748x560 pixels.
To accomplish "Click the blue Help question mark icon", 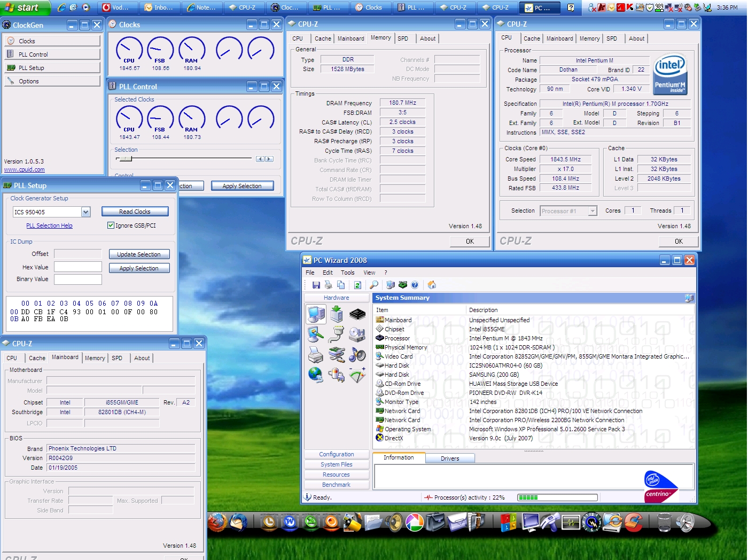I will 415,285.
